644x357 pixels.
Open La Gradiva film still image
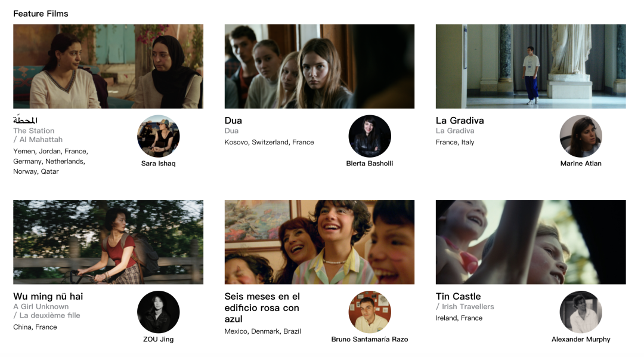[531, 66]
